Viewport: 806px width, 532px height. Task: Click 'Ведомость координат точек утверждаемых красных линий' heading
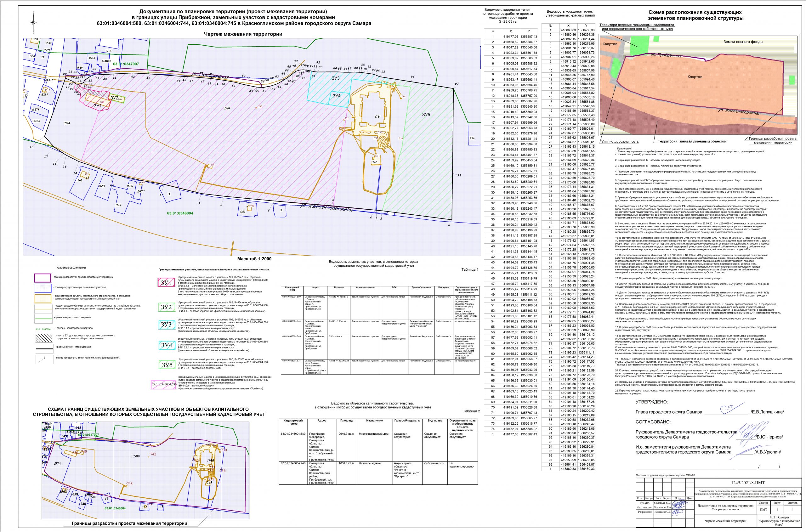coord(570,13)
